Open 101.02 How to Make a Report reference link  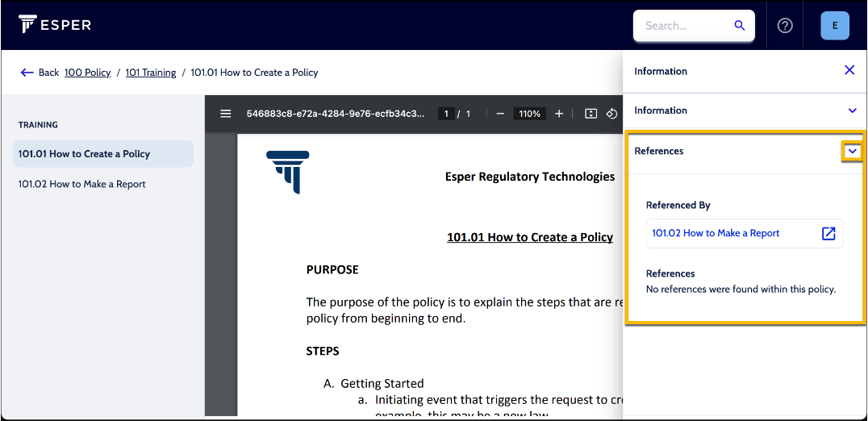click(x=716, y=233)
